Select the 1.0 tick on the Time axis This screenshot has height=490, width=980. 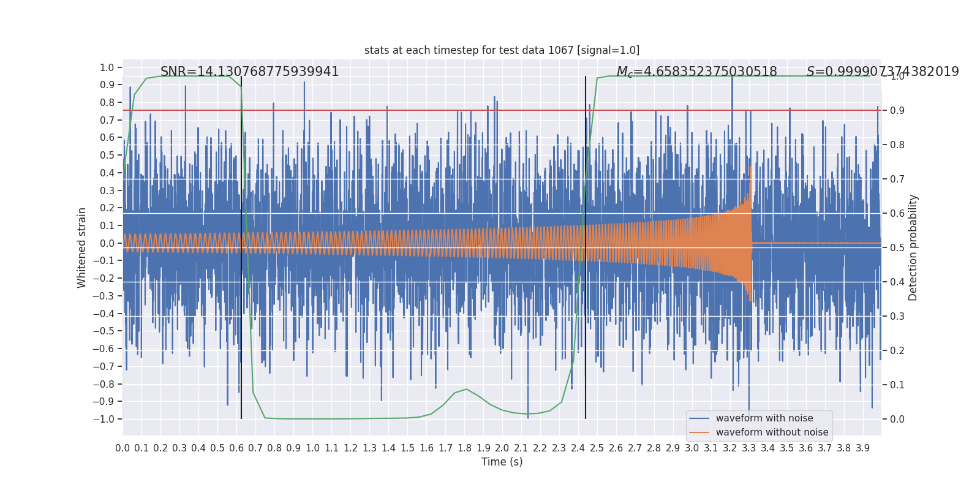tap(312, 448)
